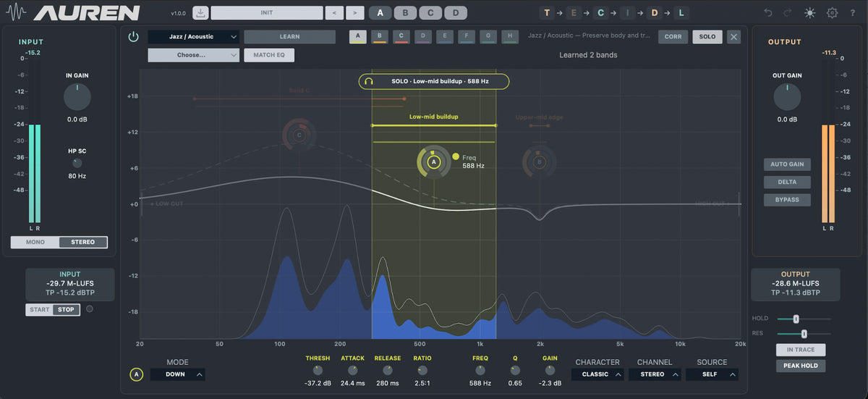Select band tab B
The image size is (868, 399).
(379, 36)
